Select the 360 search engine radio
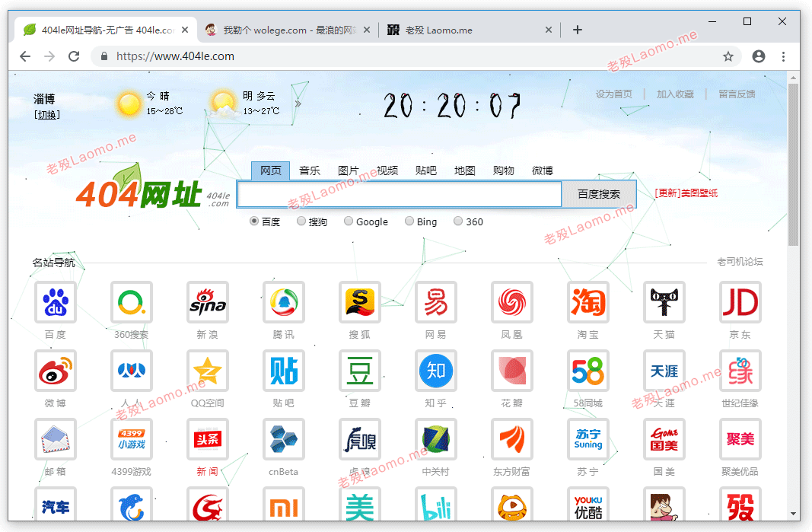Screen dimensions: 812x532 pos(458,221)
